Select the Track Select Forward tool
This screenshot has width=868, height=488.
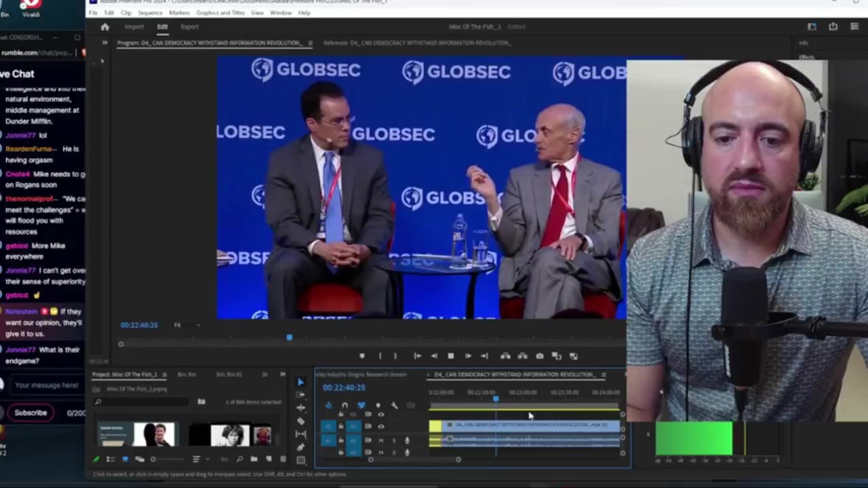(x=301, y=394)
